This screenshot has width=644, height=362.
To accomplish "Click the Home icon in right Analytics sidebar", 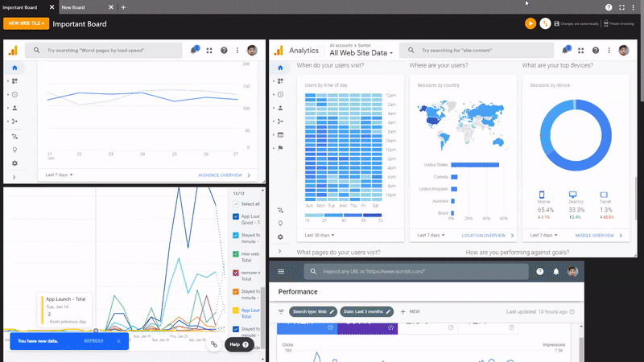I will [x=280, y=68].
